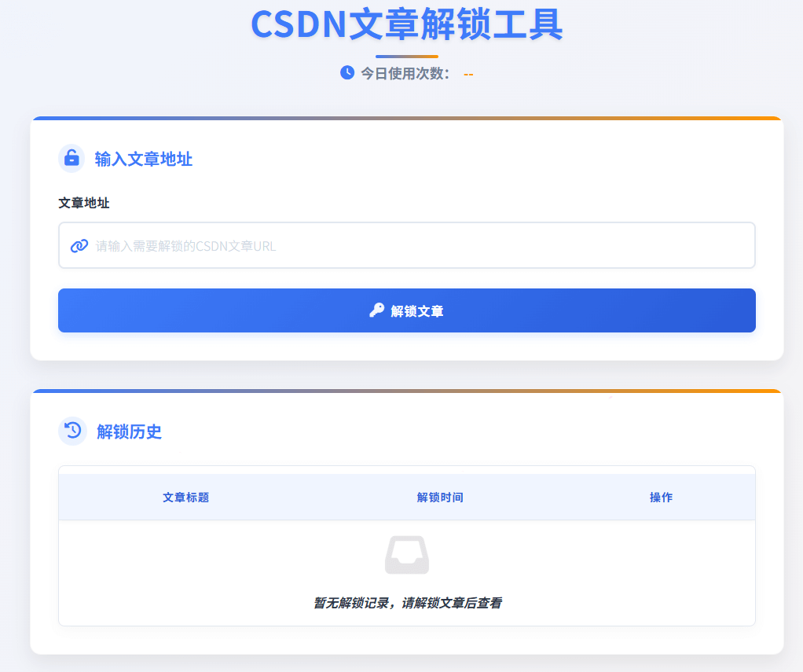The image size is (803, 672).
Task: Click the gradient underline beneath page title
Action: 407,57
